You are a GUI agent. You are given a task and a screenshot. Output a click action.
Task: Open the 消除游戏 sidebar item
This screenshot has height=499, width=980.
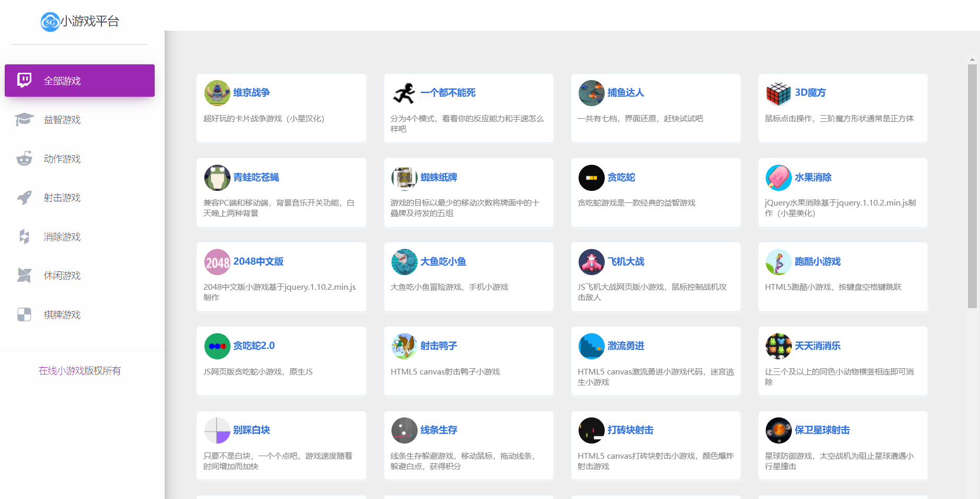[62, 237]
